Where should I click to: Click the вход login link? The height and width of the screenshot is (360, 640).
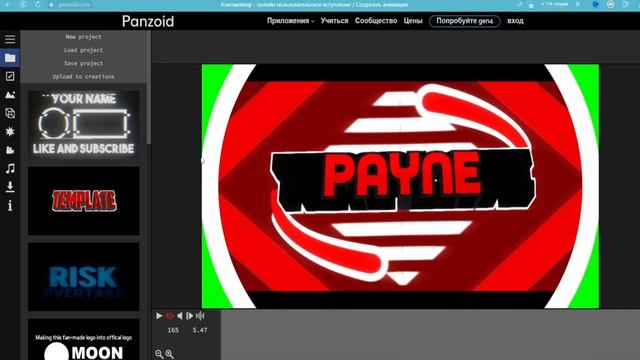pos(515,21)
